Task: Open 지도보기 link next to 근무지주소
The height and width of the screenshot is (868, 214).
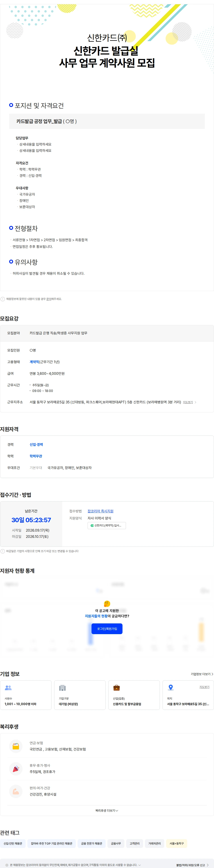Action: [188, 402]
